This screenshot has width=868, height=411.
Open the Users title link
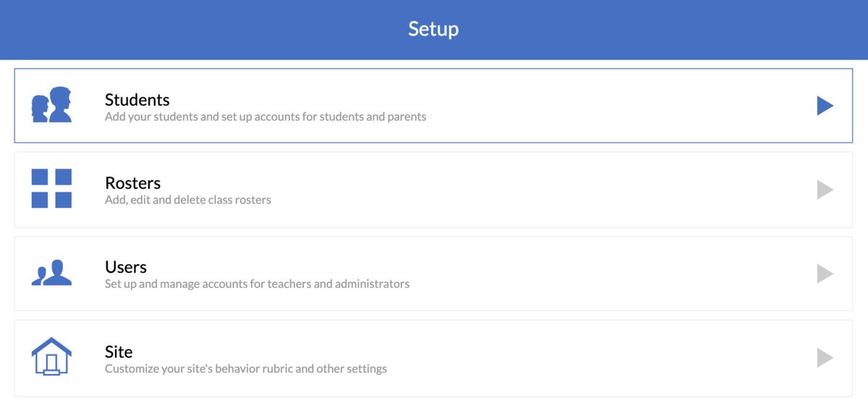pyautogui.click(x=126, y=267)
